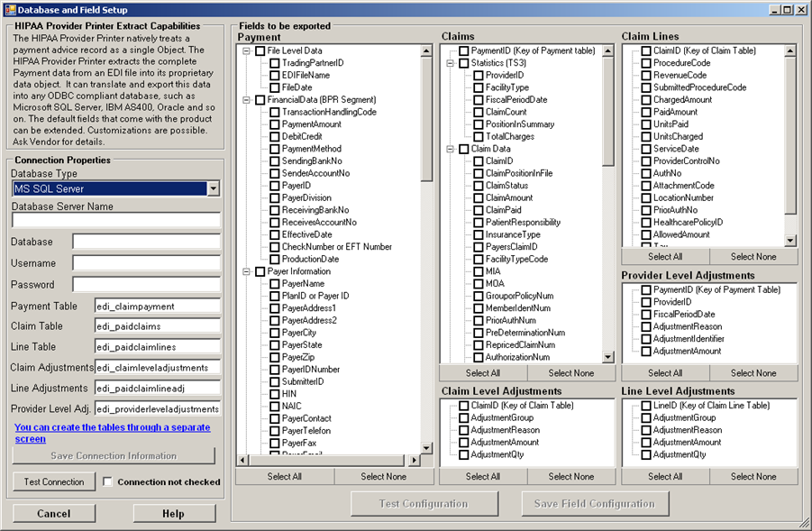Collapse the Statistics (TS3) tree node
This screenshot has height=531, width=812.
pyautogui.click(x=451, y=64)
